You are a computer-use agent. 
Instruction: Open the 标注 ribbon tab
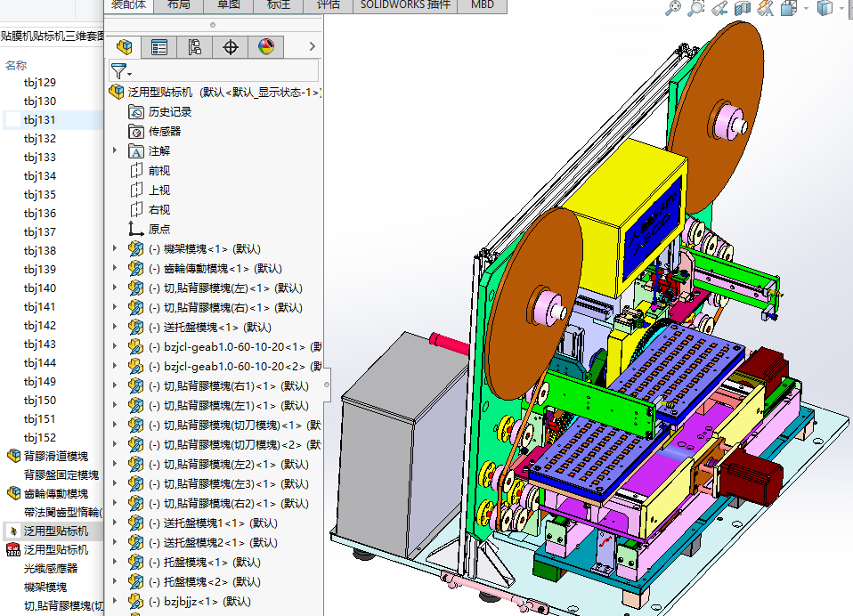point(279,5)
